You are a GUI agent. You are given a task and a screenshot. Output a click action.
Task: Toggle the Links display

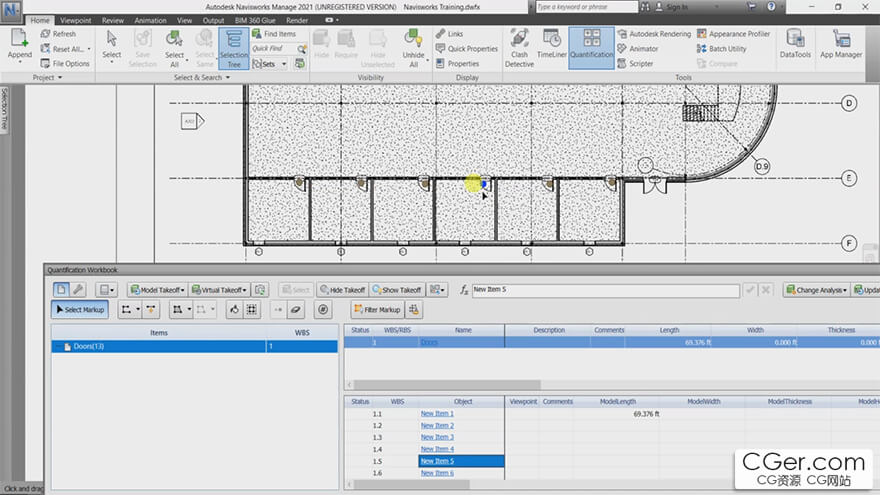450,34
